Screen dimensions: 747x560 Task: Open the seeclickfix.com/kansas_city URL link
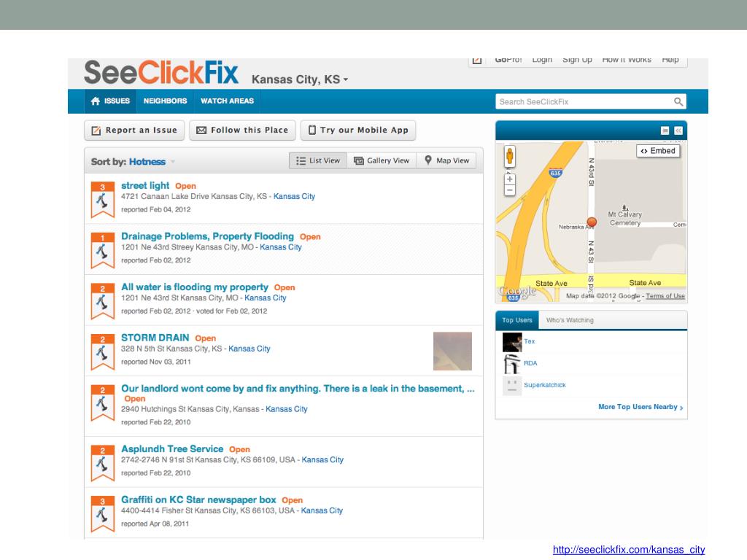(629, 550)
